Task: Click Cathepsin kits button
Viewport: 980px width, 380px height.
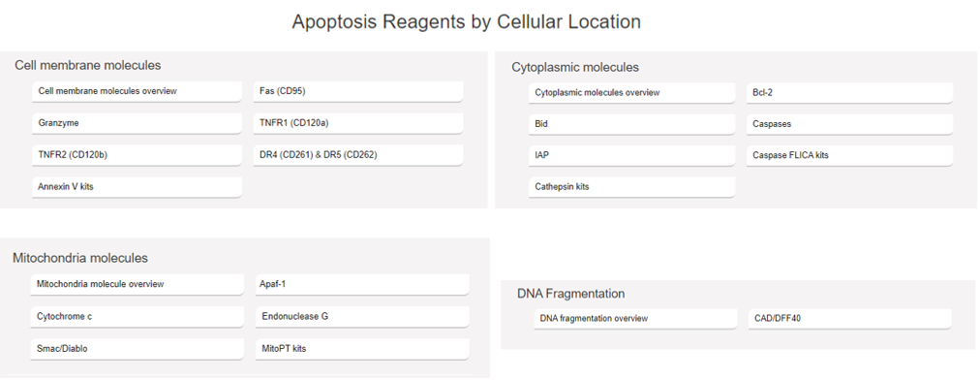Action: [632, 186]
